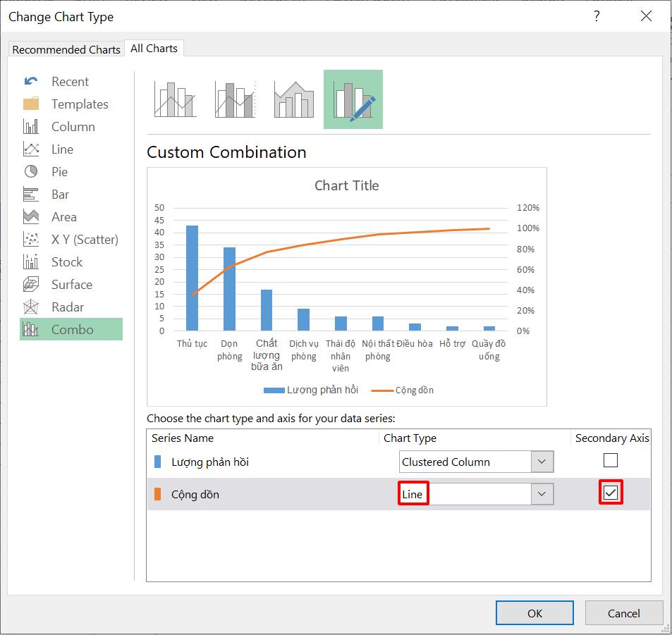Enable Secondary Axis for Lượng phản hồi
The width and height of the screenshot is (672, 635).
pos(611,460)
